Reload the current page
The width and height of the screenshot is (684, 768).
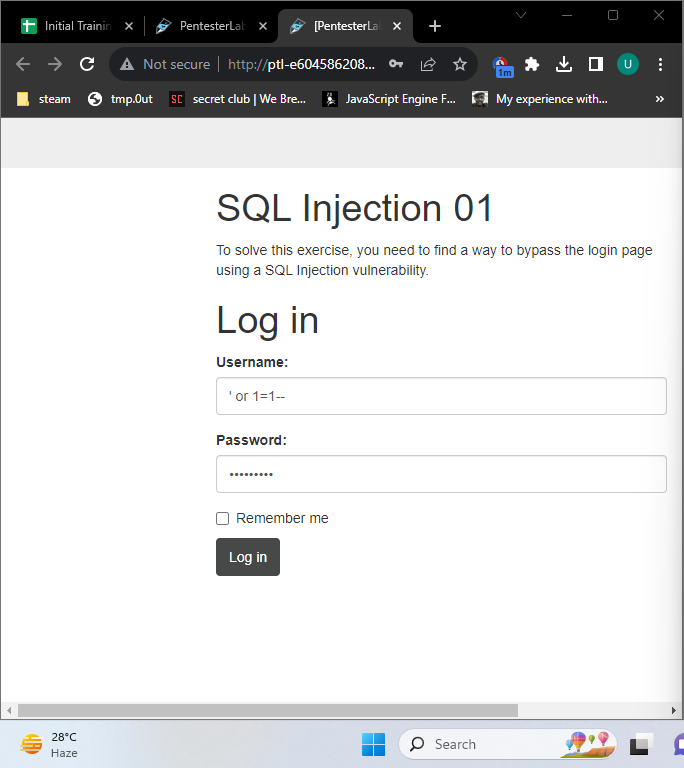87,64
